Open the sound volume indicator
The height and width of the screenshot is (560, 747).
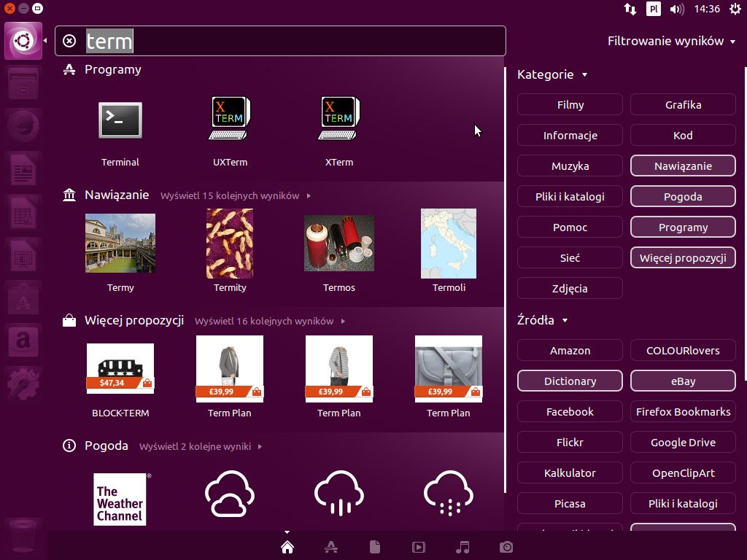coord(677,9)
